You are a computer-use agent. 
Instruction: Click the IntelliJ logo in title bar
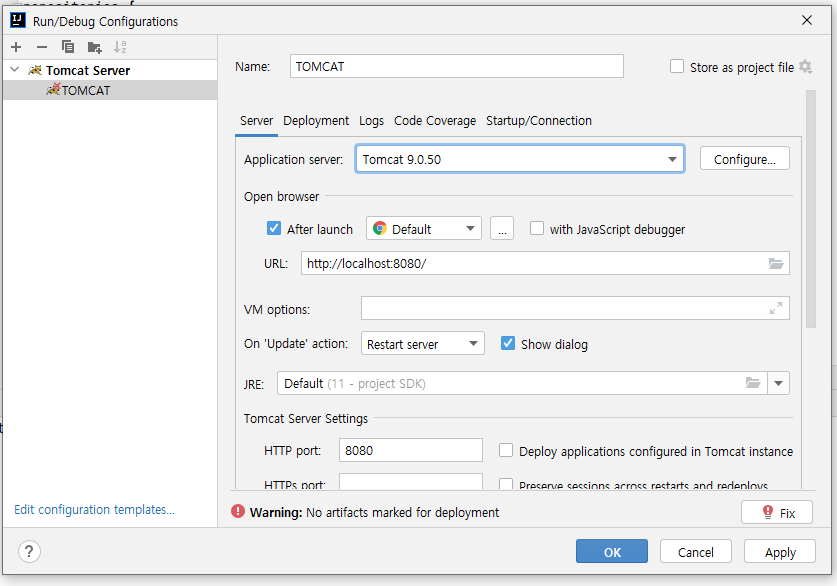point(18,20)
